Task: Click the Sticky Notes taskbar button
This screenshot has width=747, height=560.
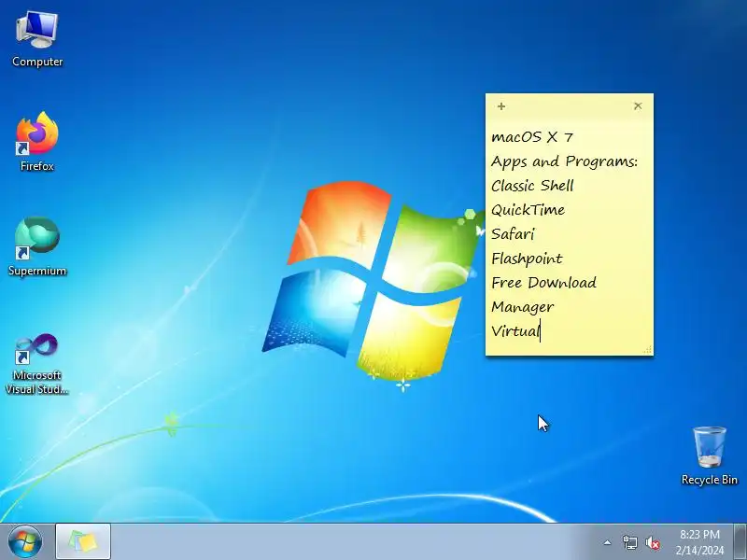Action: pyautogui.click(x=83, y=542)
